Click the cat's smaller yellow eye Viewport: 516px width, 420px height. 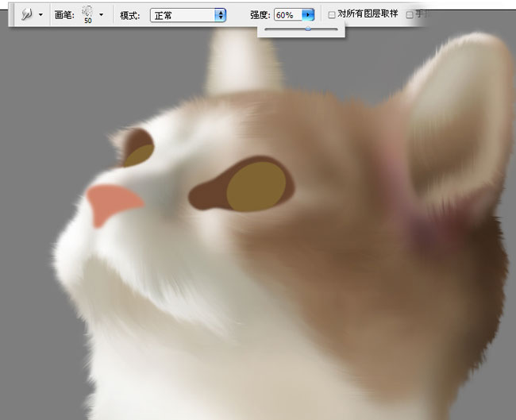click(139, 154)
